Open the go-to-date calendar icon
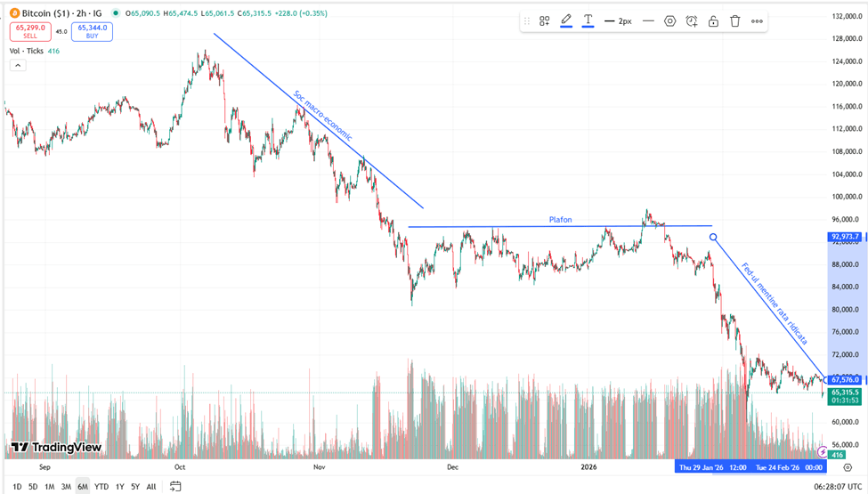The image size is (868, 494). point(176,486)
